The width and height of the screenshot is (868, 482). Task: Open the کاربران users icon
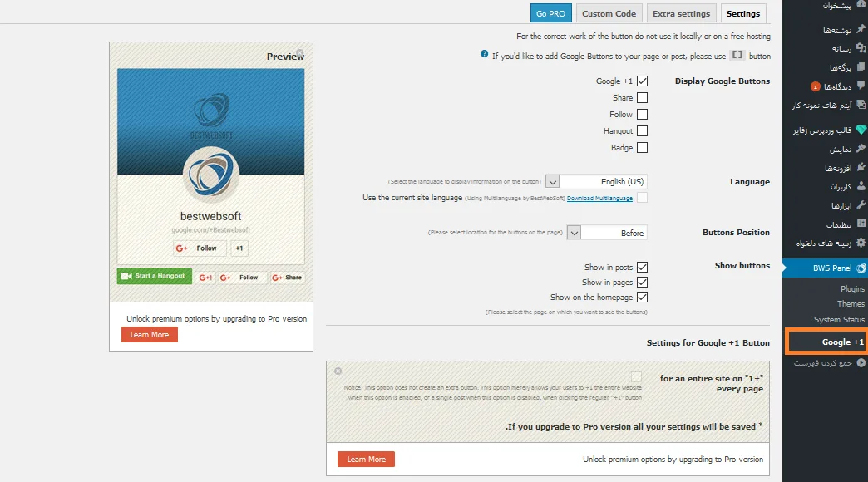(861, 186)
